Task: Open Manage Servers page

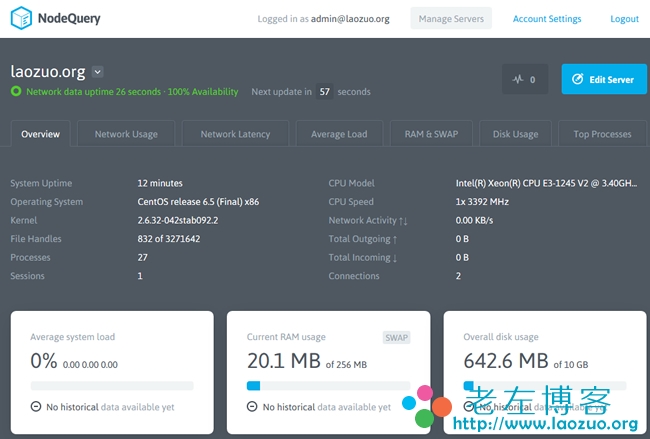Action: (451, 19)
